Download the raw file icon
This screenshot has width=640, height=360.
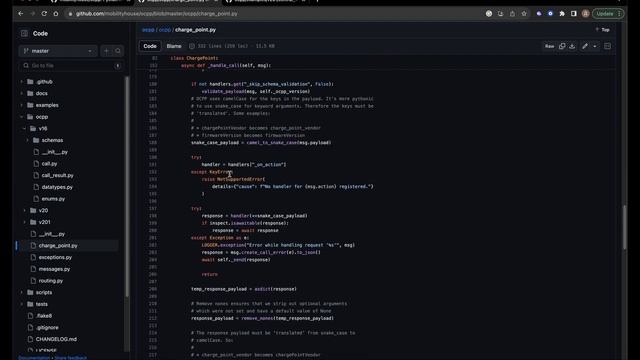coord(572,46)
